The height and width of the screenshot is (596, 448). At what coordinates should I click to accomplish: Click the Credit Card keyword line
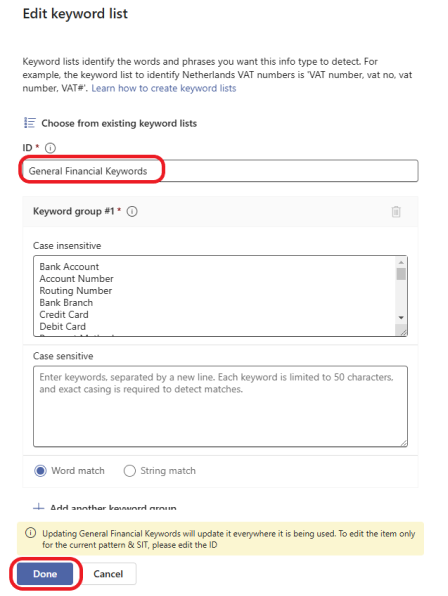(x=64, y=314)
